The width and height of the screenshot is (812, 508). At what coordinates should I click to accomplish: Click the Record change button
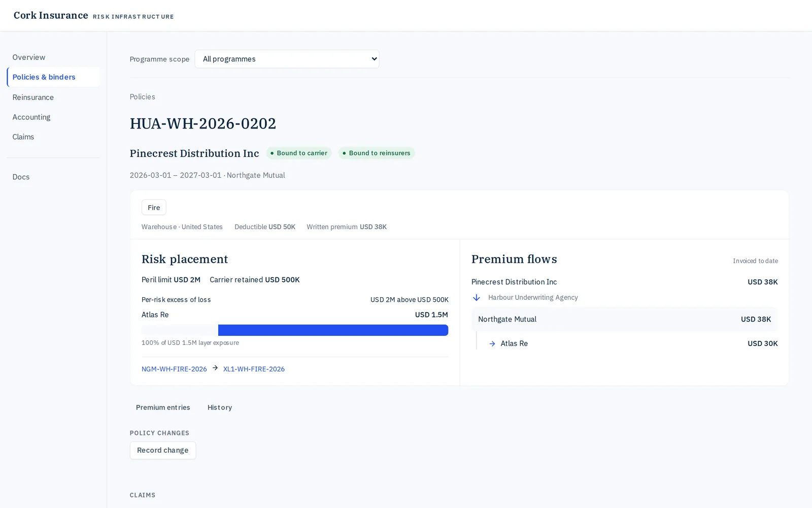pyautogui.click(x=163, y=450)
